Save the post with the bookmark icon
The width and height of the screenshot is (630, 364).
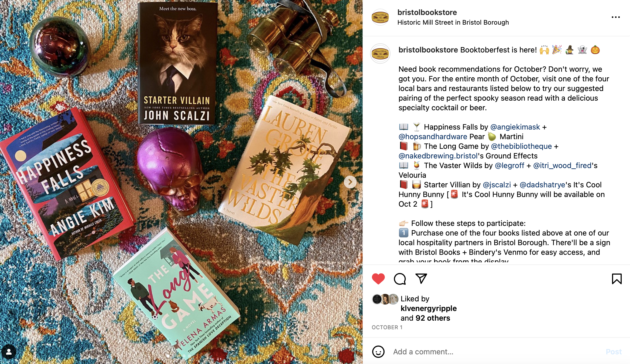[x=617, y=279]
